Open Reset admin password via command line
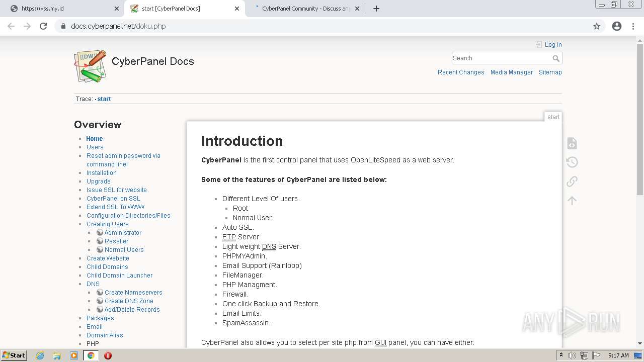Viewport: 644px width, 362px height. 123,160
